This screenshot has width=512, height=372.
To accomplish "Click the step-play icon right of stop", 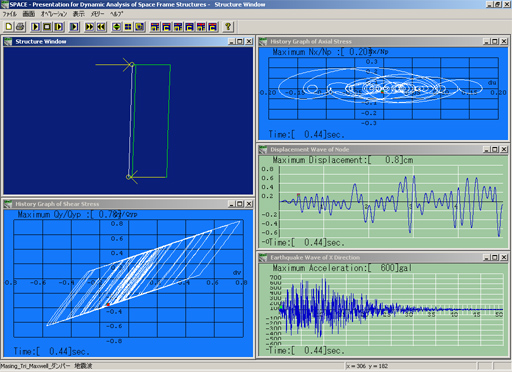I will [59, 27].
